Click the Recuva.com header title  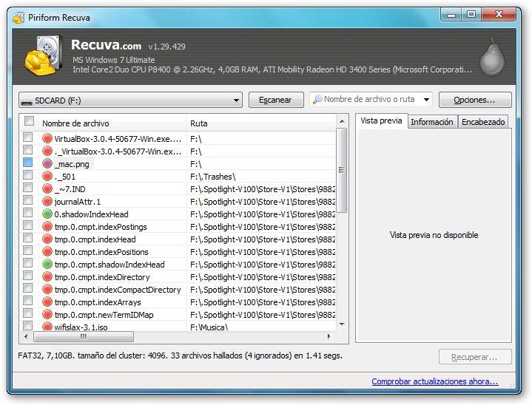(x=107, y=45)
